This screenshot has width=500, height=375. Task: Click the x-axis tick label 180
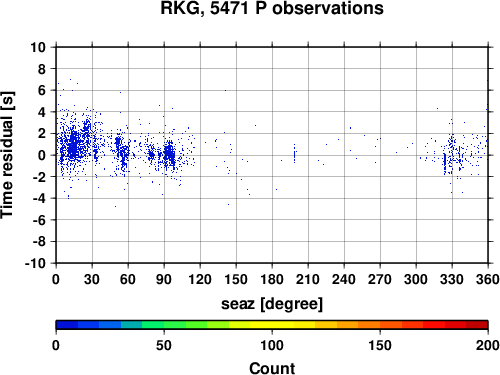click(x=272, y=279)
